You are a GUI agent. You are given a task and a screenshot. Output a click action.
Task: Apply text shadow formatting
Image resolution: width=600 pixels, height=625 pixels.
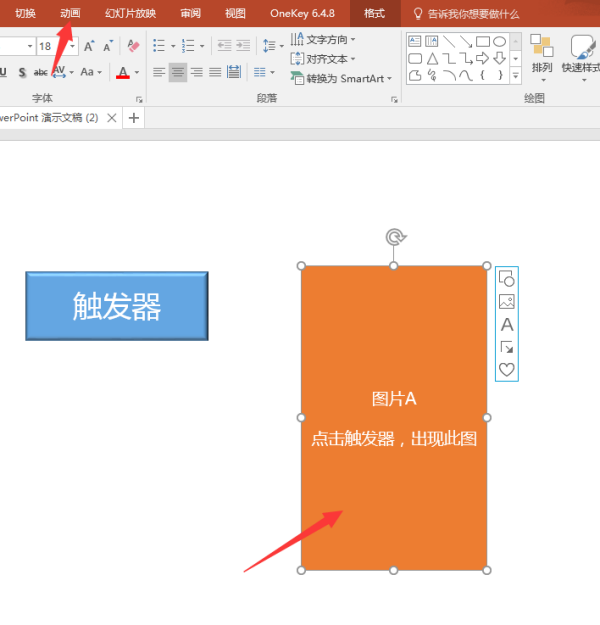click(21, 72)
